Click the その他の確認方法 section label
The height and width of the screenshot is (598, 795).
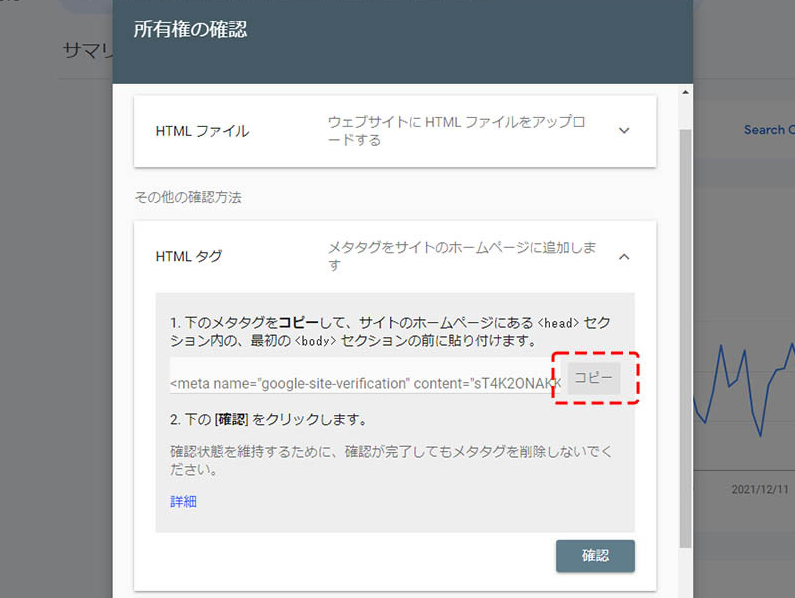(188, 197)
